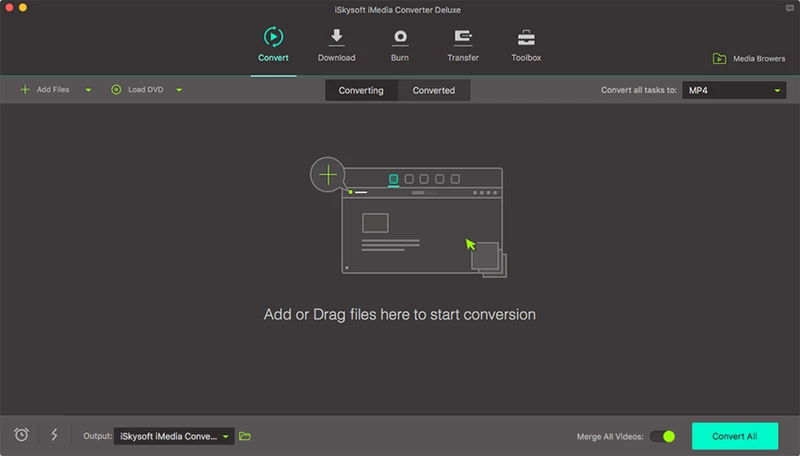Click the large plus circle illustration
The width and height of the screenshot is (800, 456).
(x=328, y=174)
